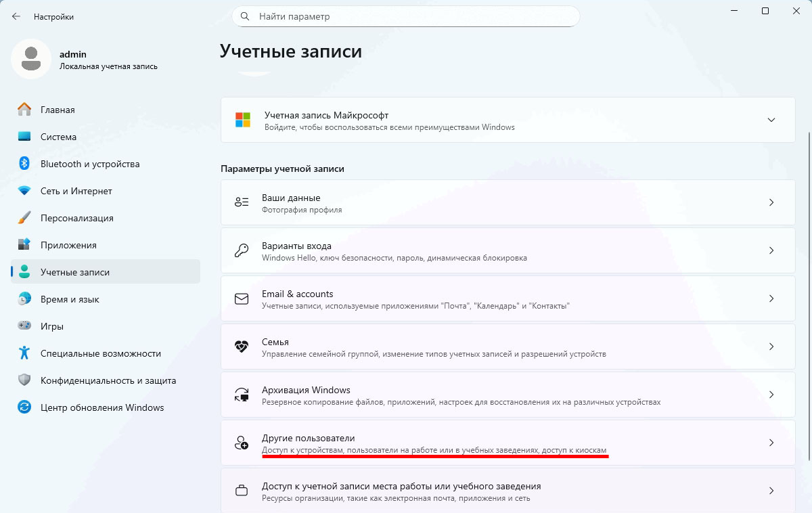The image size is (812, 513).
Task: Select Время и язык section
Action: coord(106,299)
